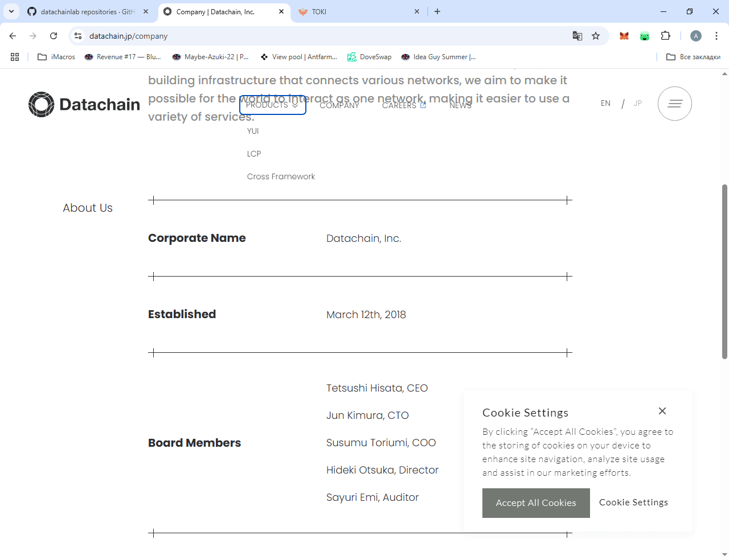Click 'Tetsushi Hisata, CEO' text

coord(377,388)
